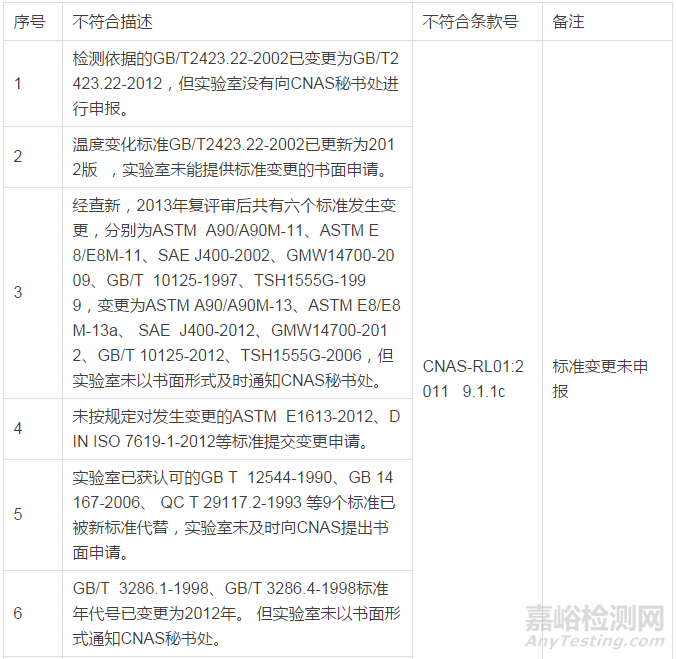Select row number 4 cell
Screen dimensions: 676x659
18,428
